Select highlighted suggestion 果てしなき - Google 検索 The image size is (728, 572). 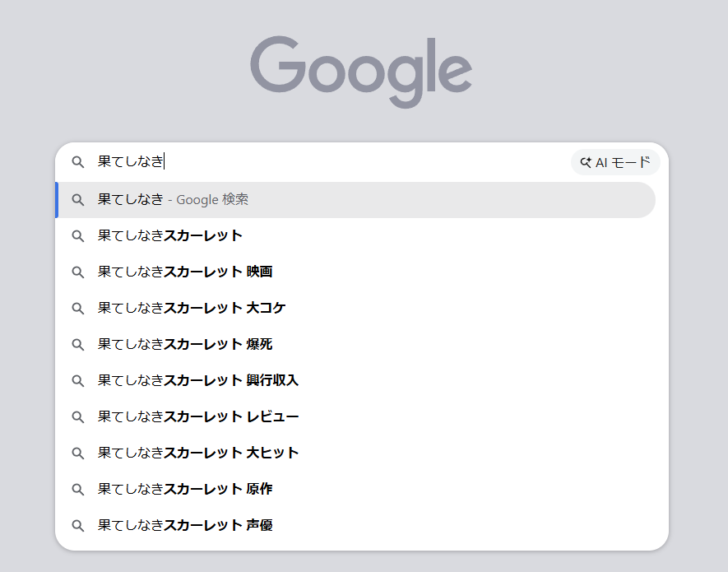point(173,200)
